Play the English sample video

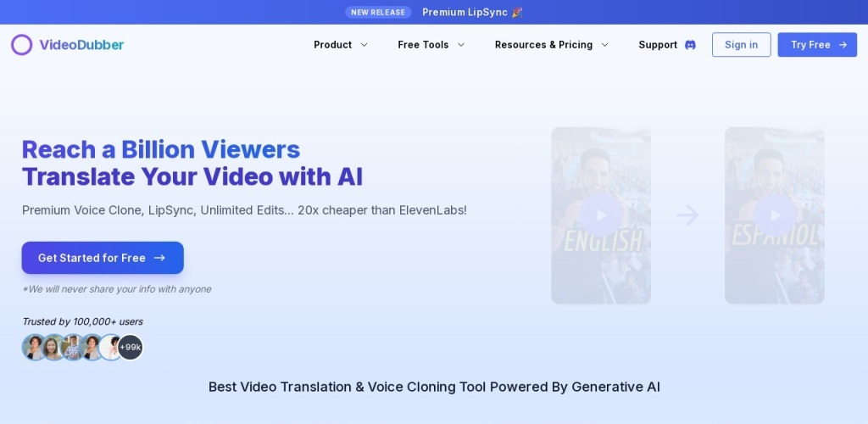point(601,215)
